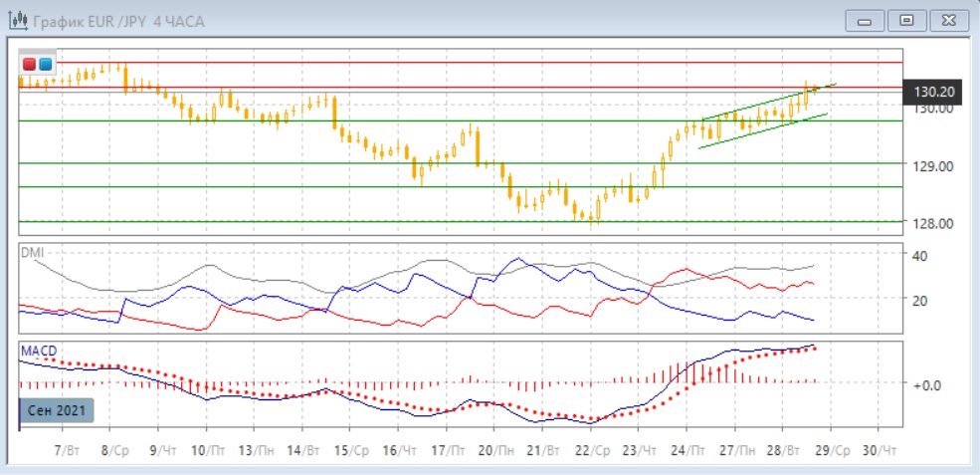980x475 pixels.
Task: Click the 22/Ср date on time axis
Action: tap(599, 450)
